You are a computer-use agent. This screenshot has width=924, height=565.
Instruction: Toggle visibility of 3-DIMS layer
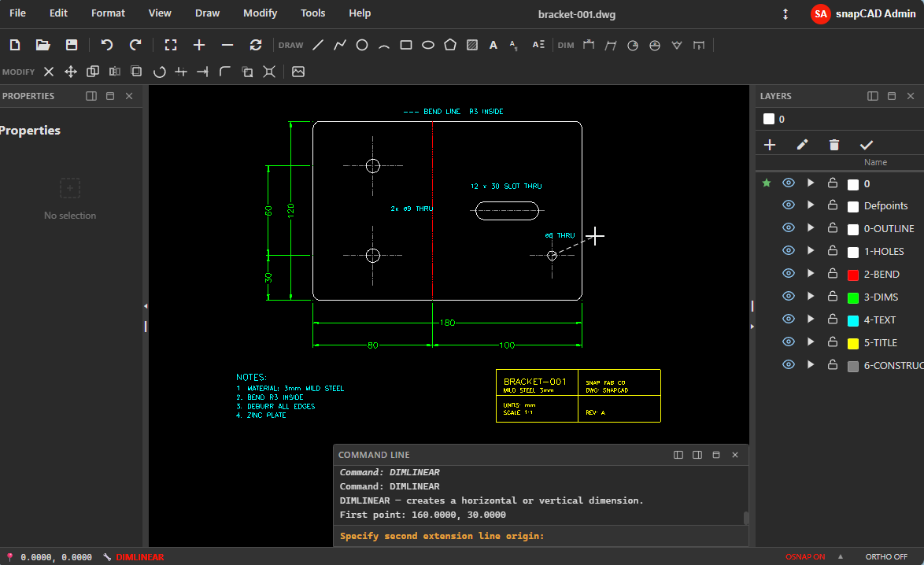[x=789, y=297]
